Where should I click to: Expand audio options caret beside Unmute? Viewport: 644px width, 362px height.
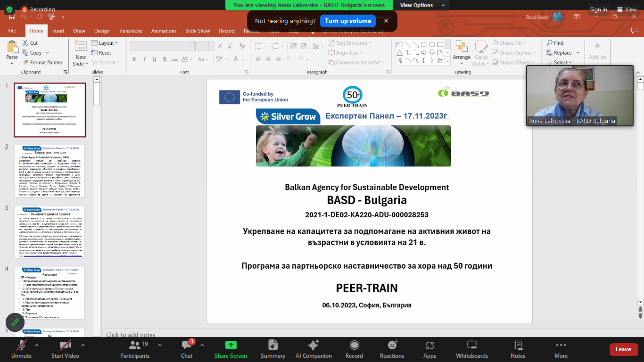[37, 345]
